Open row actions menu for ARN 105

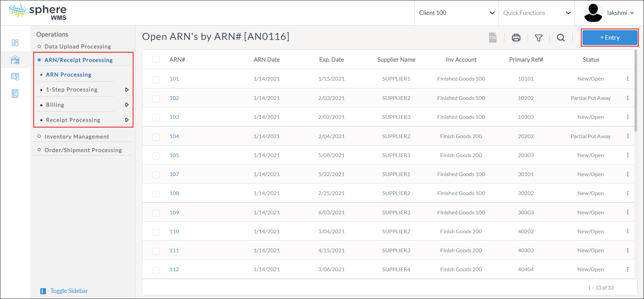click(x=628, y=155)
